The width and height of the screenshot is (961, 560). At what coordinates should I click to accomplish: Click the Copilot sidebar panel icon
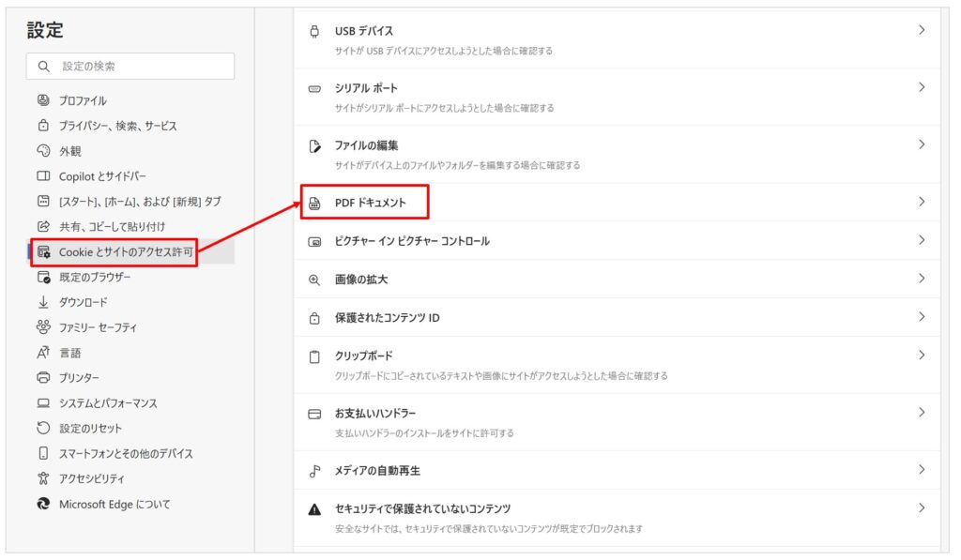point(43,175)
